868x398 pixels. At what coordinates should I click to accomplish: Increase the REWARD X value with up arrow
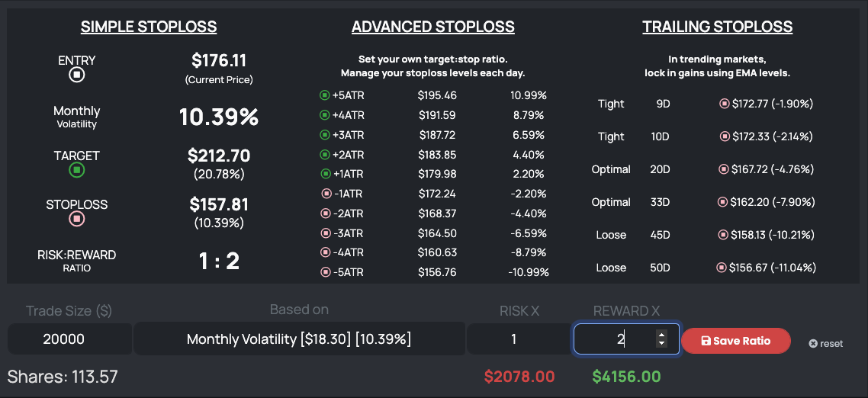[661, 335]
